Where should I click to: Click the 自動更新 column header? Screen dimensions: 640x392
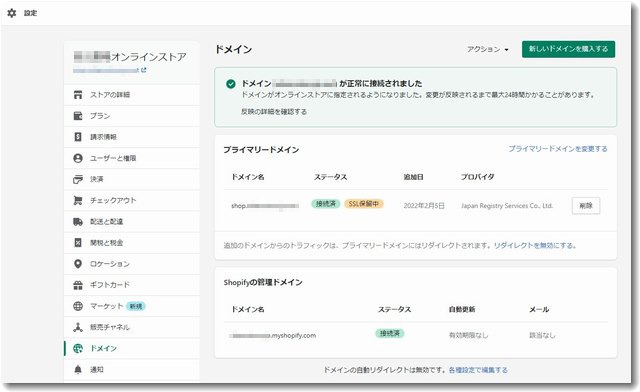[462, 310]
